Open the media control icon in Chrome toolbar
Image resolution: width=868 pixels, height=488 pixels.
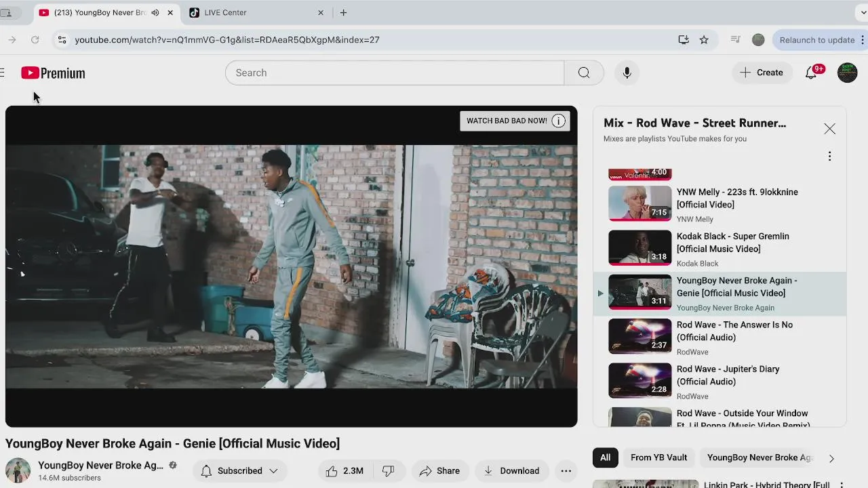[x=735, y=40]
